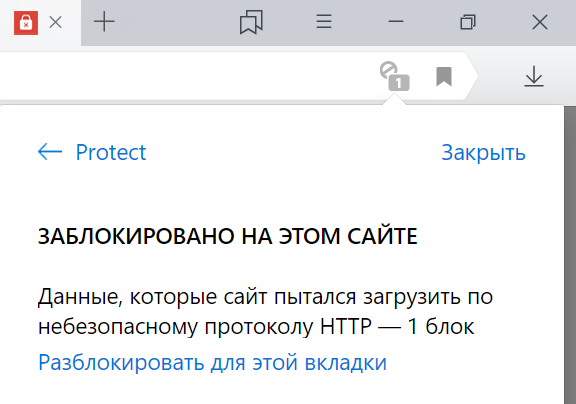Screen dimensions: 576x404
Task: Open a new tab with the plus button
Action: tap(104, 22)
